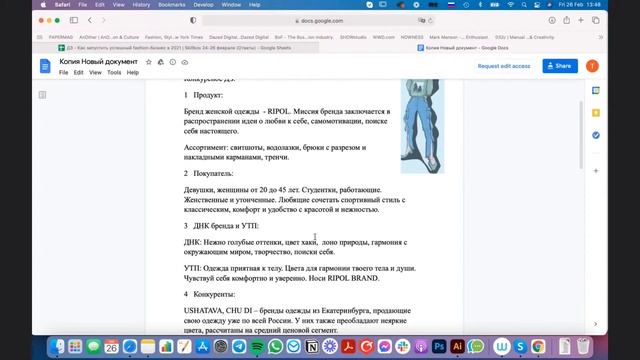Viewport: 640px width, 360px height.
Task: Click the Bluetooth menu bar icon
Action: [x=480, y=5]
